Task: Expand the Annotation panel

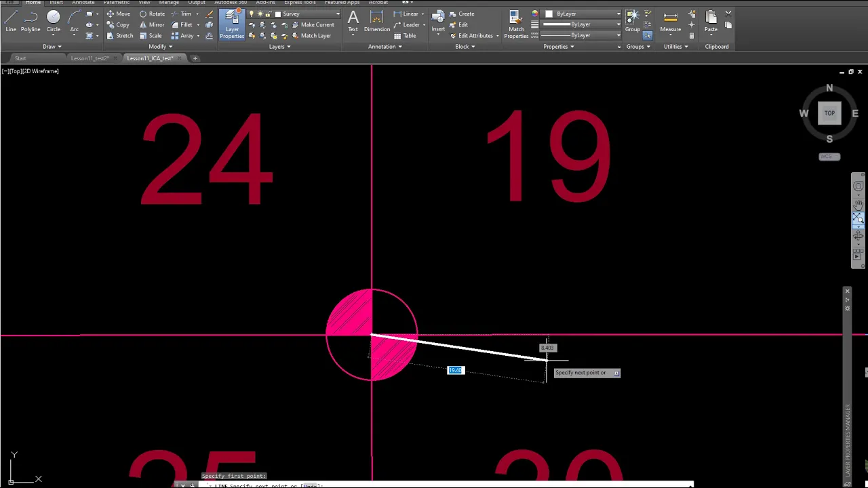Action: point(385,47)
